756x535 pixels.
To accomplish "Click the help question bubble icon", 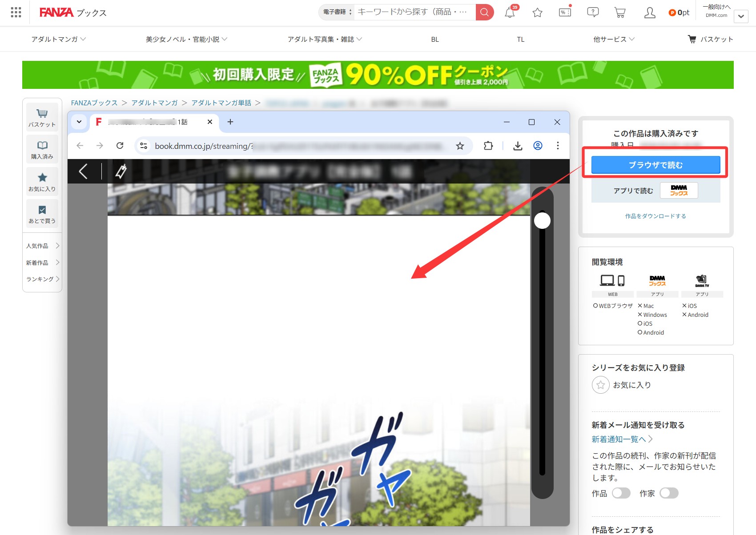I will 592,12.
